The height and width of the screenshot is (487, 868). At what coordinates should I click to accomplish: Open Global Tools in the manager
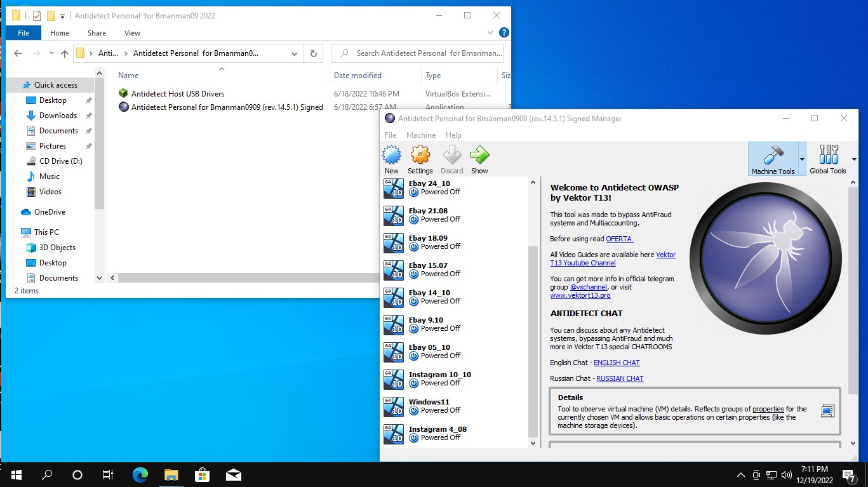coord(827,158)
